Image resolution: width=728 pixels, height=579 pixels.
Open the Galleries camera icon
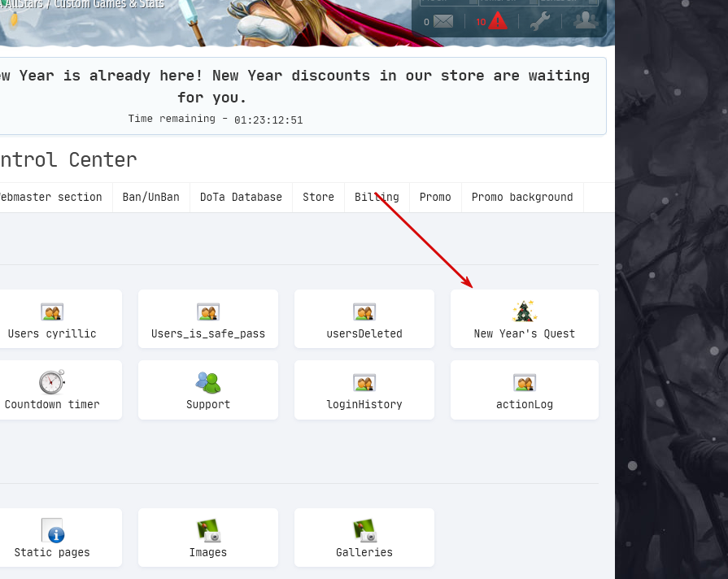point(364,530)
